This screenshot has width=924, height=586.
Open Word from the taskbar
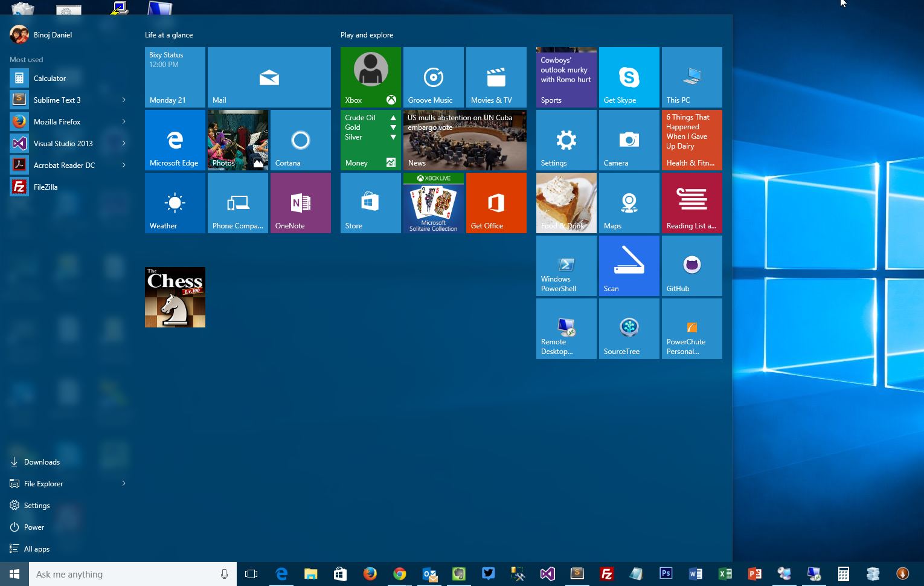pyautogui.click(x=695, y=574)
